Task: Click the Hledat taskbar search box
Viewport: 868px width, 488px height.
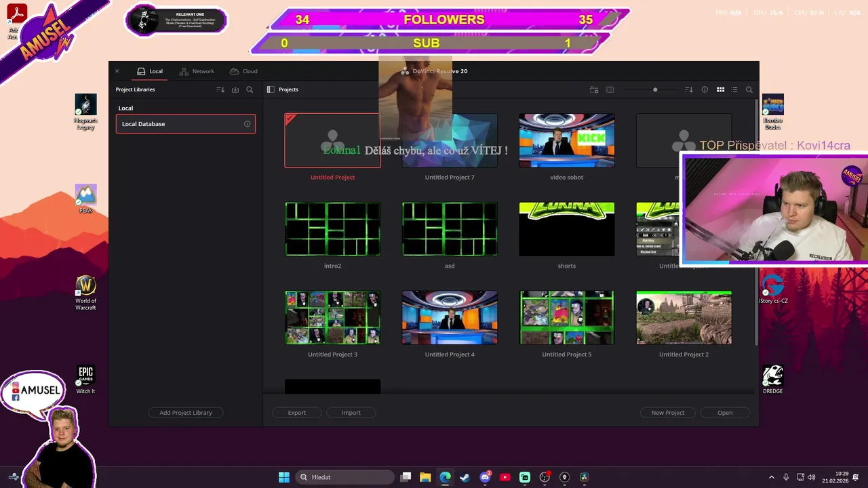Action: click(x=345, y=477)
